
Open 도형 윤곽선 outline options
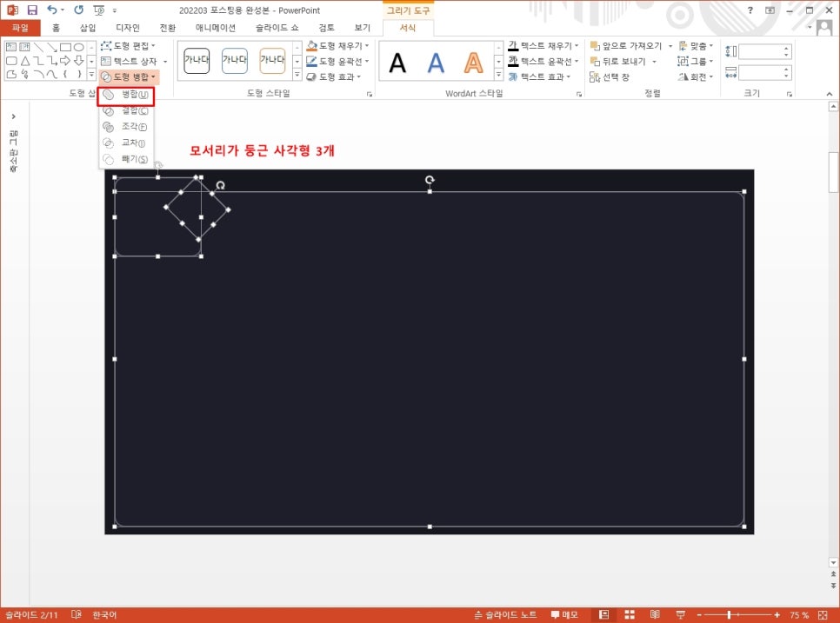point(337,62)
